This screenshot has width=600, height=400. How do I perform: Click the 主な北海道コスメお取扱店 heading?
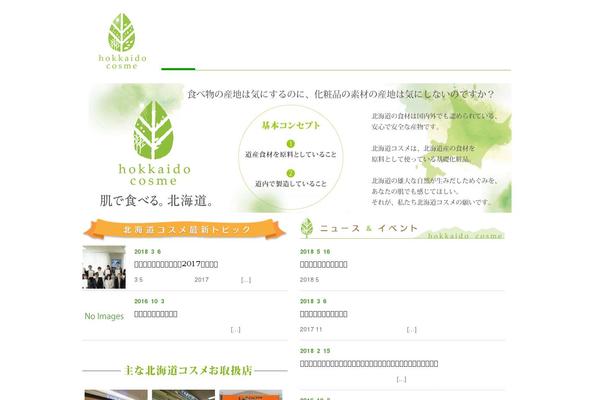(x=188, y=371)
